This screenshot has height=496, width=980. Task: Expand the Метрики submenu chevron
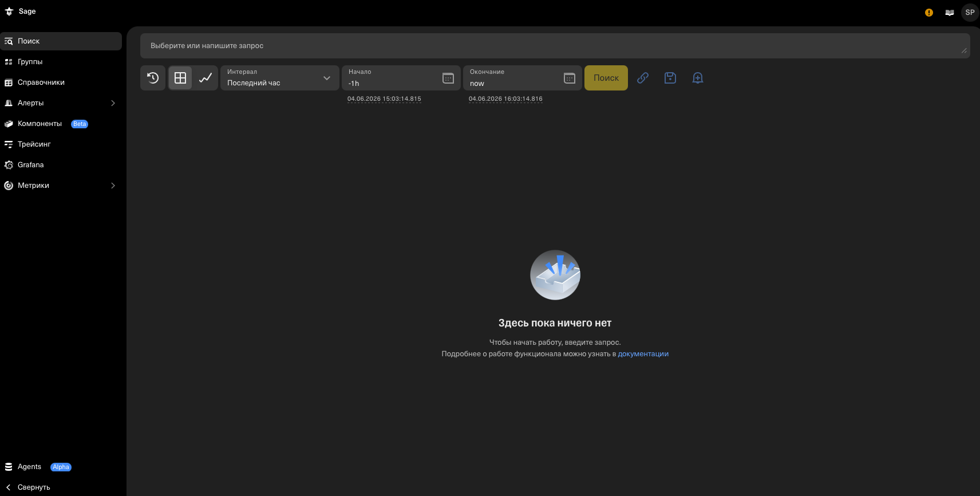(113, 186)
